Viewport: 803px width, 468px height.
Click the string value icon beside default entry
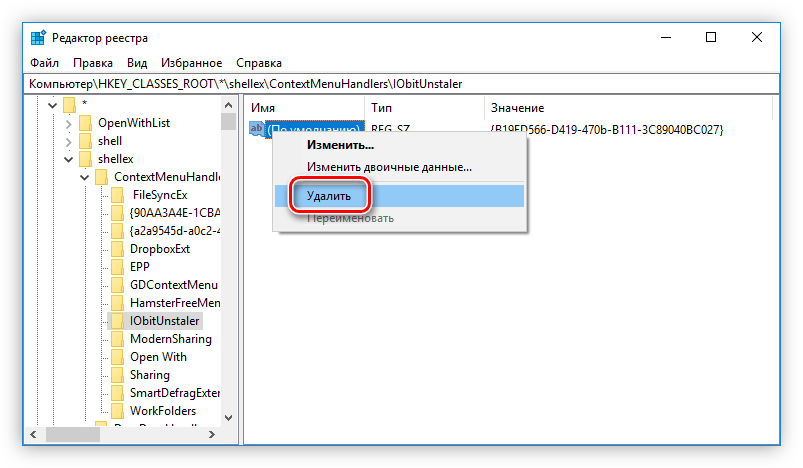257,130
